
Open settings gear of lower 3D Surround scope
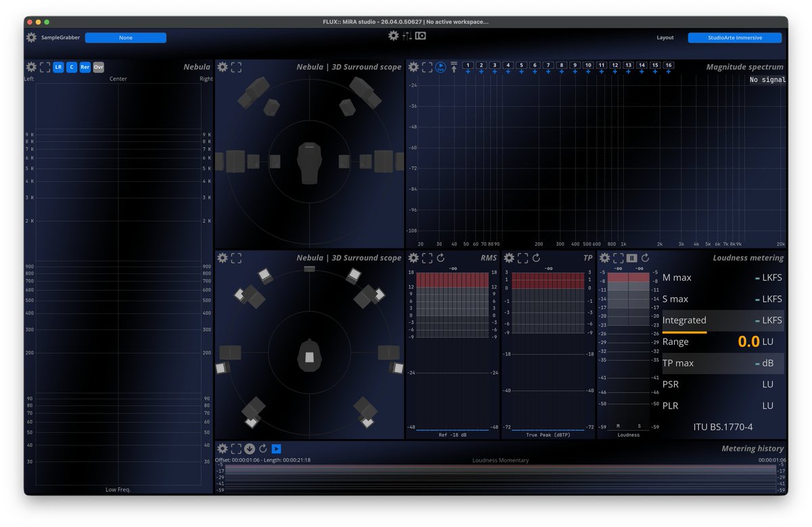pyautogui.click(x=223, y=258)
